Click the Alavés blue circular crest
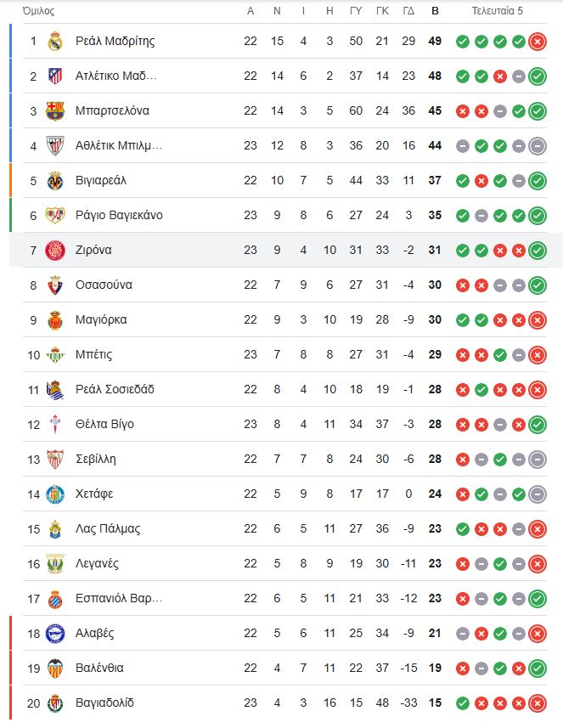 55,634
